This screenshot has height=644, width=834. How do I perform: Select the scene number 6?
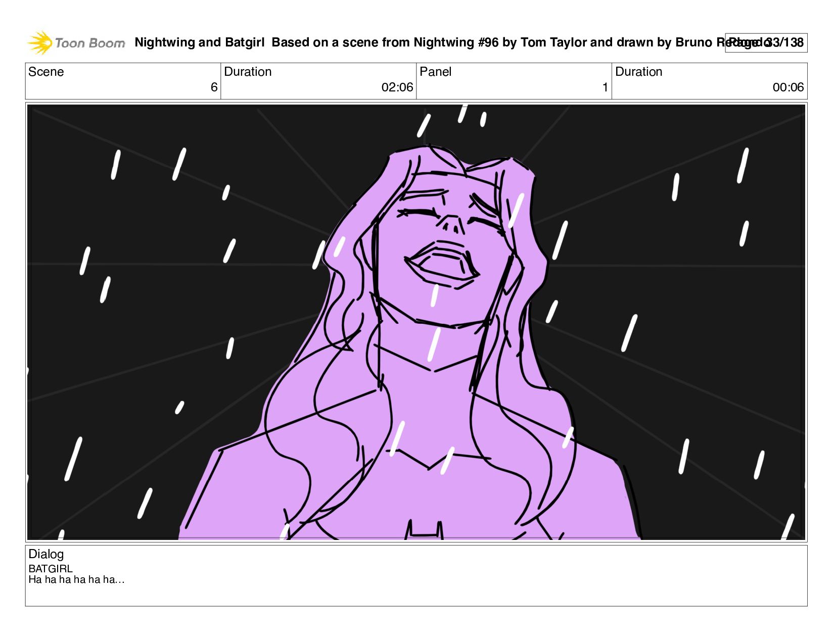214,87
